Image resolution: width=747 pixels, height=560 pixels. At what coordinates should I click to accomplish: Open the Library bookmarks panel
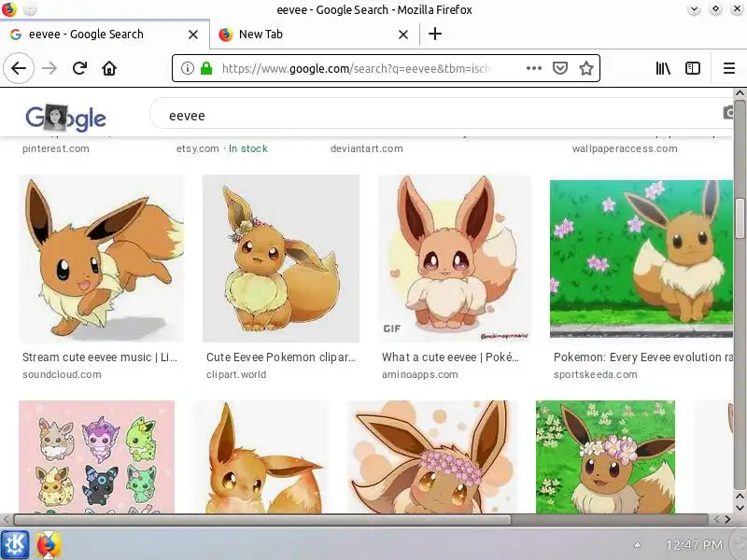click(x=663, y=68)
